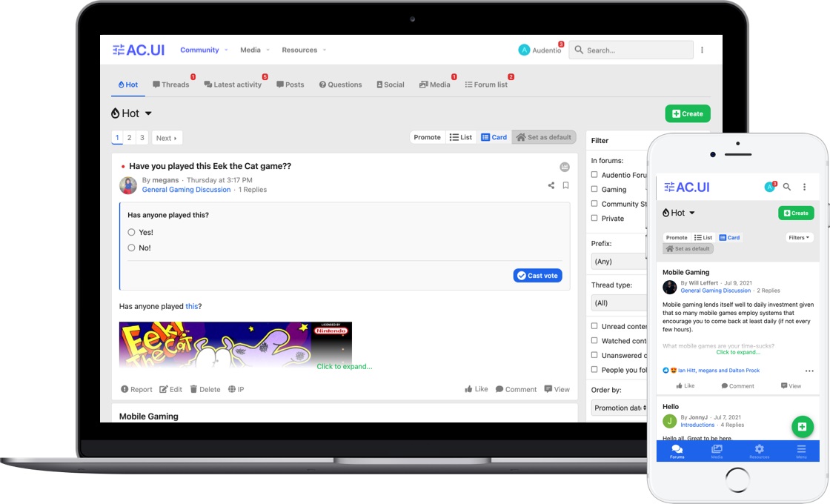Image resolution: width=830 pixels, height=504 pixels.
Task: Open the Questions tab
Action: pyautogui.click(x=340, y=84)
